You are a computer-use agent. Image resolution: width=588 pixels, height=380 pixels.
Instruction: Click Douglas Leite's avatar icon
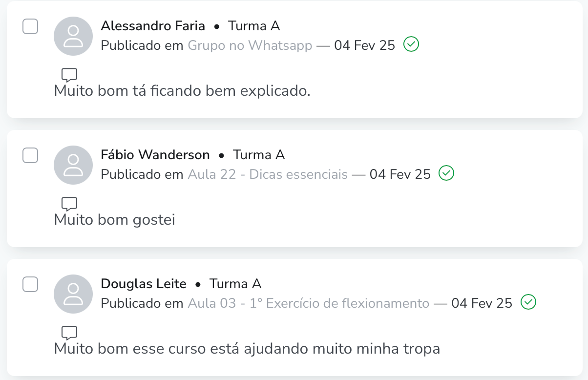click(73, 294)
